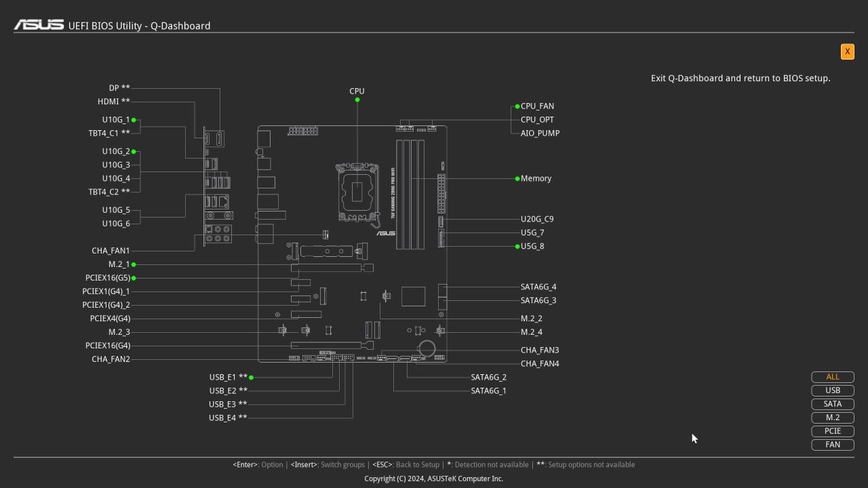The image size is (868, 488).
Task: Select the USB_E1 header label
Action: [x=228, y=378]
